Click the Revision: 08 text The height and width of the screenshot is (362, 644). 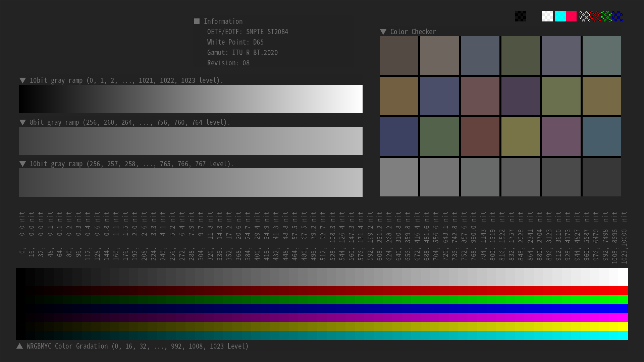(x=228, y=63)
